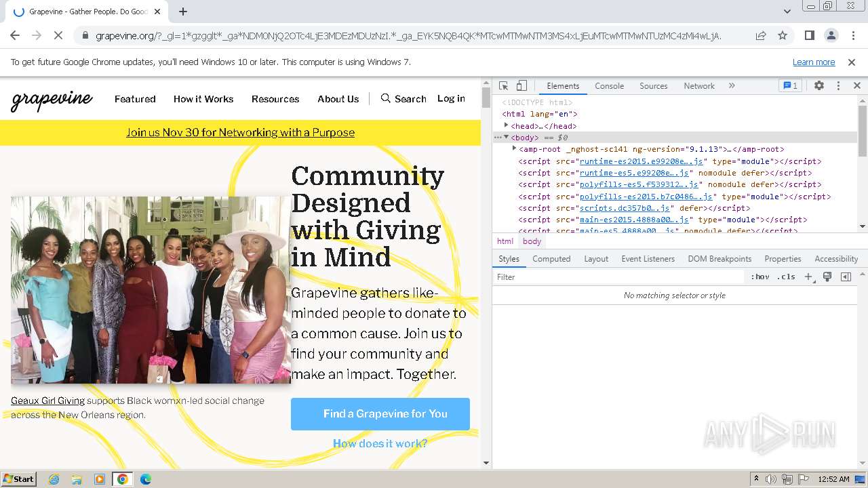Open the Event Listeners tab
The image size is (868, 488).
648,259
